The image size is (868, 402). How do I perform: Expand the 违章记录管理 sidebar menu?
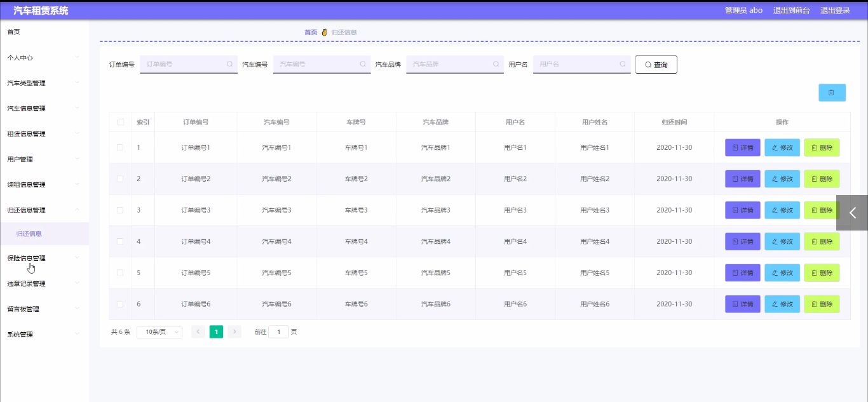click(44, 284)
